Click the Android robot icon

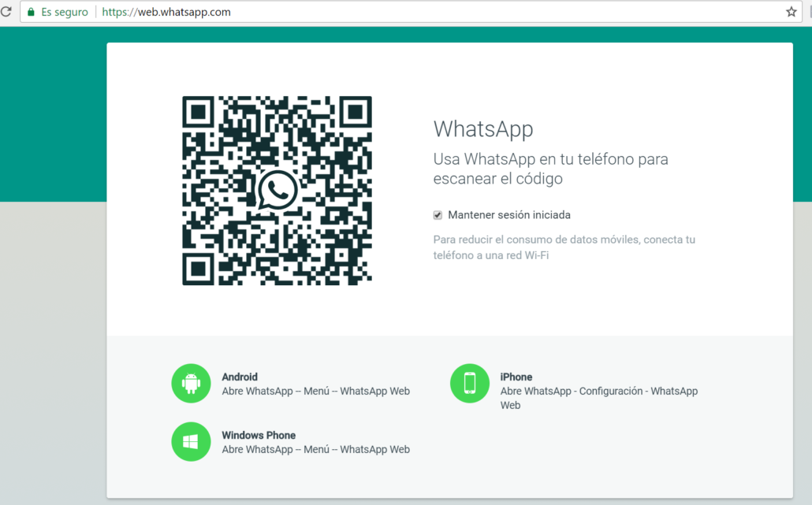click(191, 384)
